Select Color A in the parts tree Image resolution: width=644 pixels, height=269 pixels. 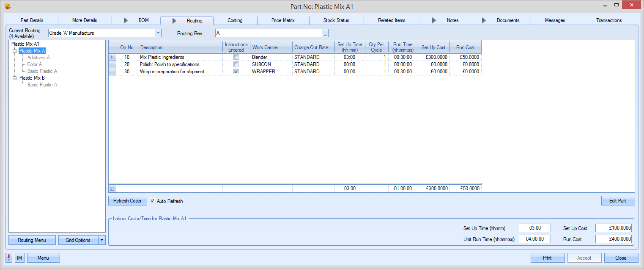pyautogui.click(x=35, y=64)
